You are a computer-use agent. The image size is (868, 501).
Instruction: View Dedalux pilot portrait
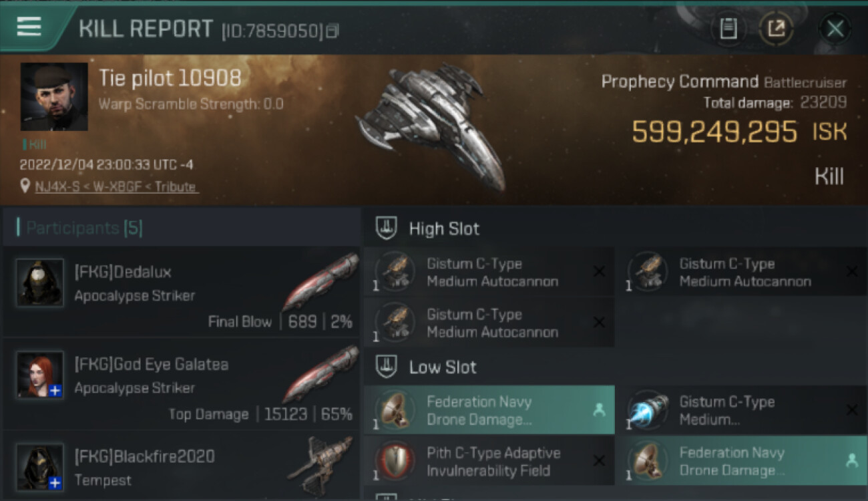[x=40, y=283]
